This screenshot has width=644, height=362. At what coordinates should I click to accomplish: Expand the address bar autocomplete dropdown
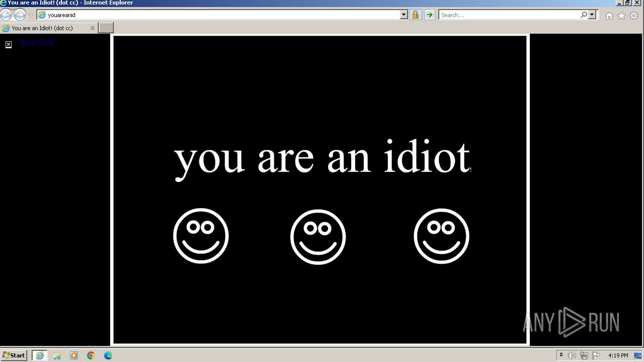click(x=404, y=15)
